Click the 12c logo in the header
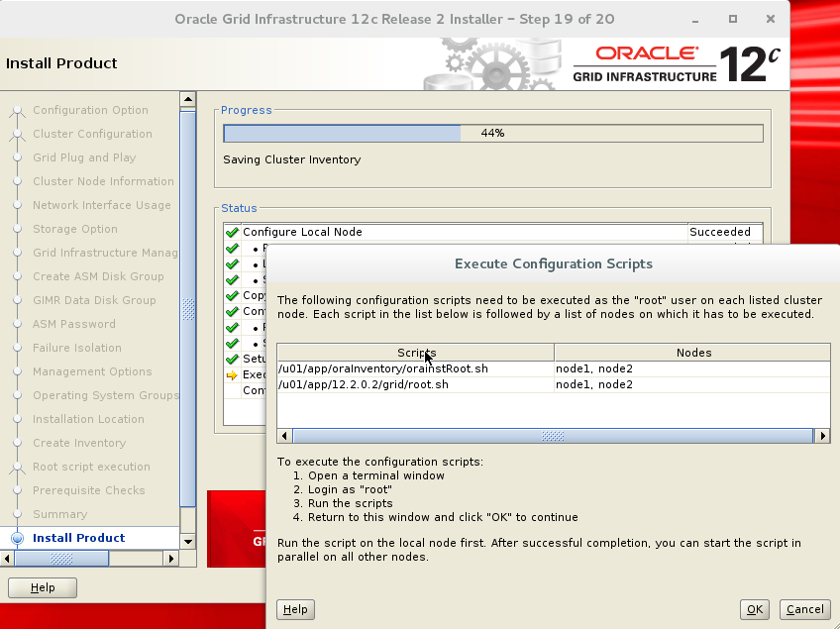 pyautogui.click(x=749, y=62)
